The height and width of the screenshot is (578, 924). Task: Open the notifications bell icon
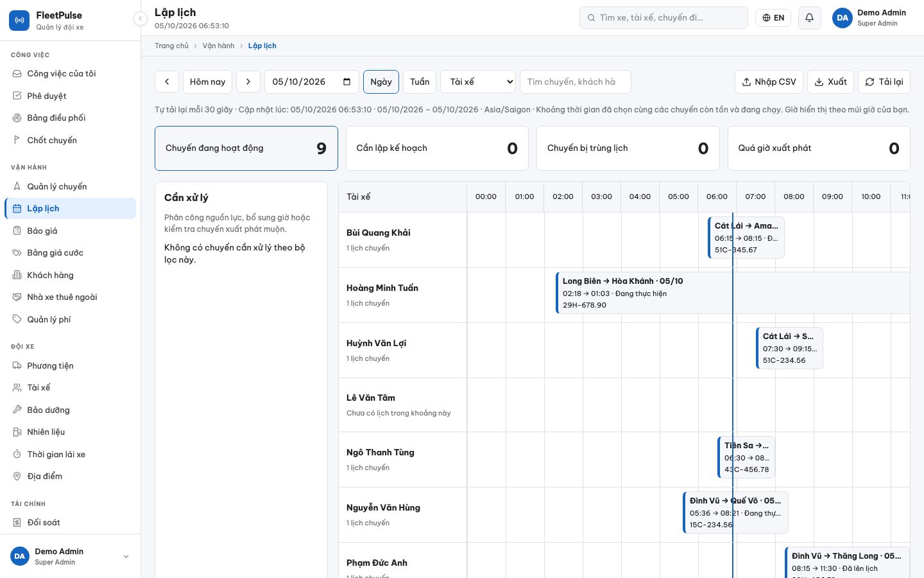[x=809, y=18]
